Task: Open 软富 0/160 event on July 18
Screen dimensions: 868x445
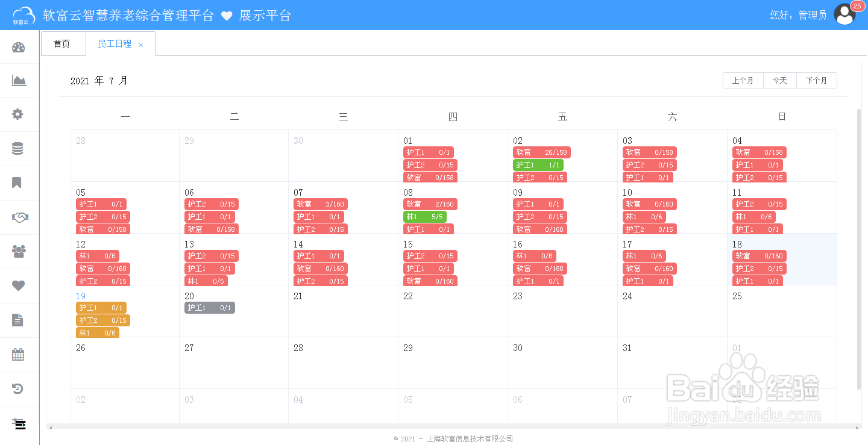Action: click(x=759, y=256)
